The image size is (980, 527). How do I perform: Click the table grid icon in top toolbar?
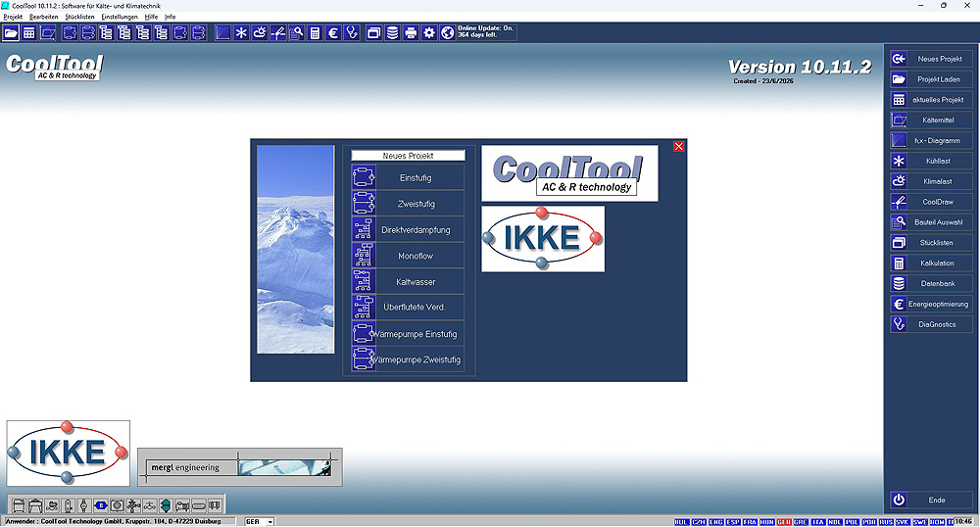pyautogui.click(x=28, y=33)
